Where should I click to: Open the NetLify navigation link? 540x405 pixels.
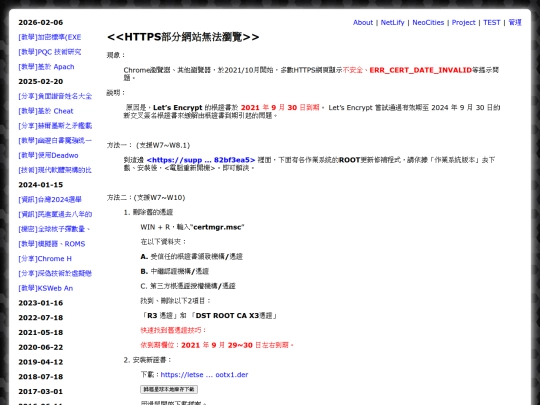[x=392, y=22]
